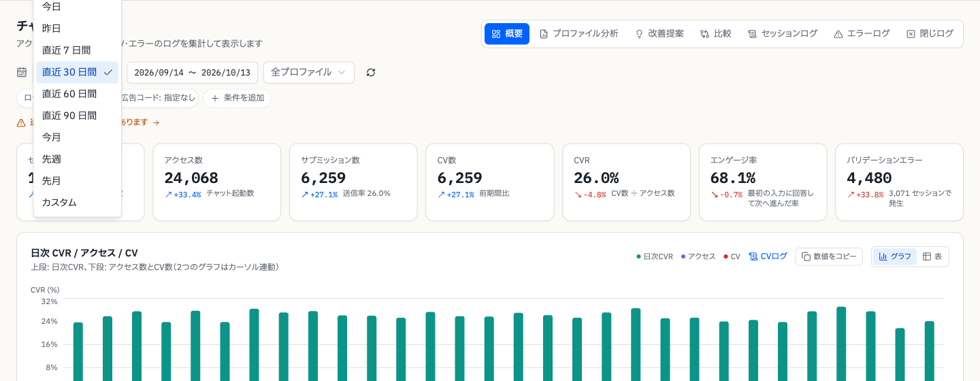Select 昨日 in the date range menu
This screenshot has height=381, width=980.
[77, 29]
